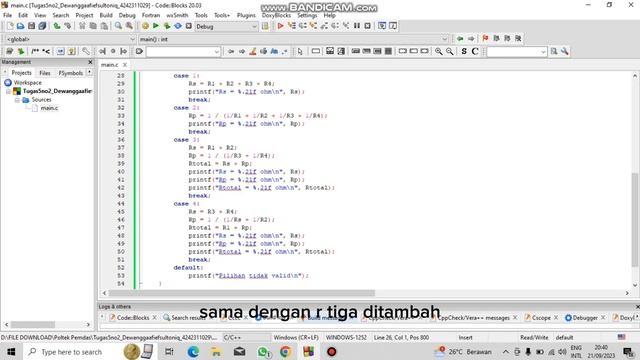The image size is (640, 360).
Task: Open the <global> scope dropdown
Action: pos(70,39)
